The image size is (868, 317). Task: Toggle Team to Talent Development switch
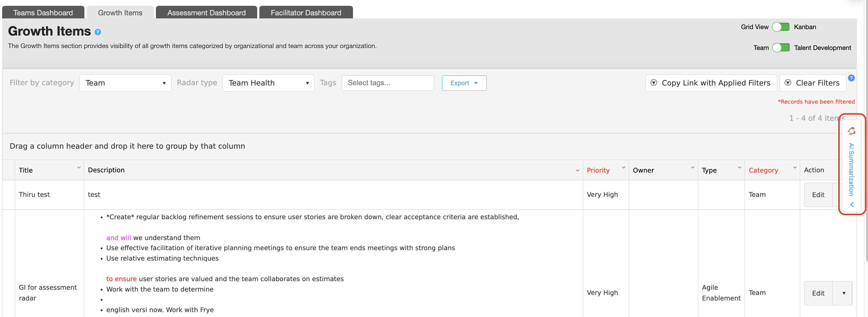tap(781, 48)
